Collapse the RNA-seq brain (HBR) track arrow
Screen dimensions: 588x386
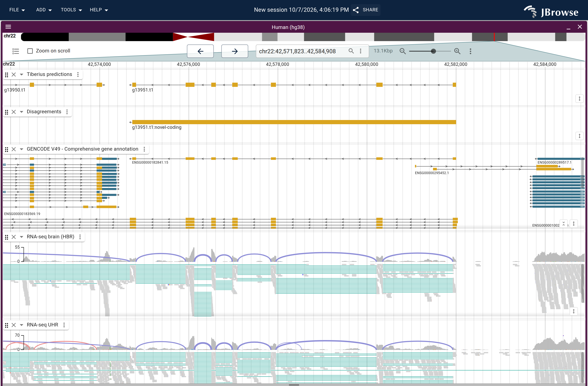tap(21, 237)
